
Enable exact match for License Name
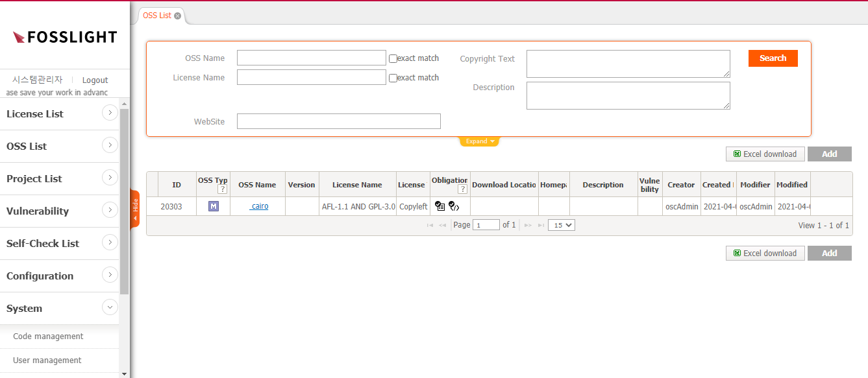click(393, 78)
